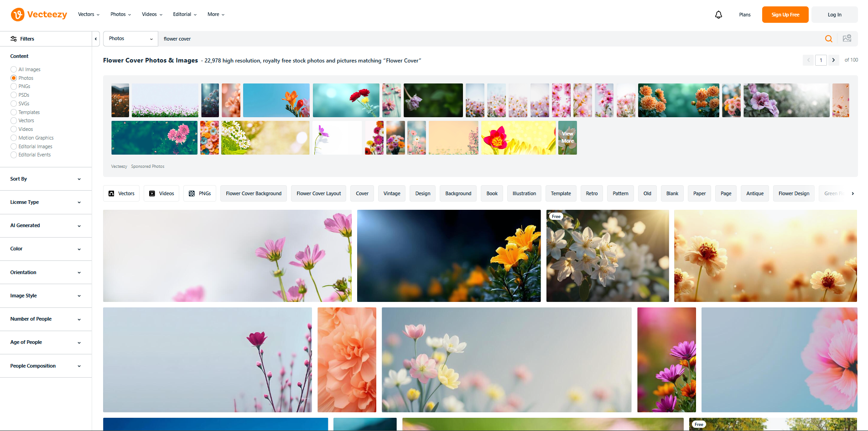Open the Vectors top menu
The height and width of the screenshot is (431, 868).
[x=88, y=15]
